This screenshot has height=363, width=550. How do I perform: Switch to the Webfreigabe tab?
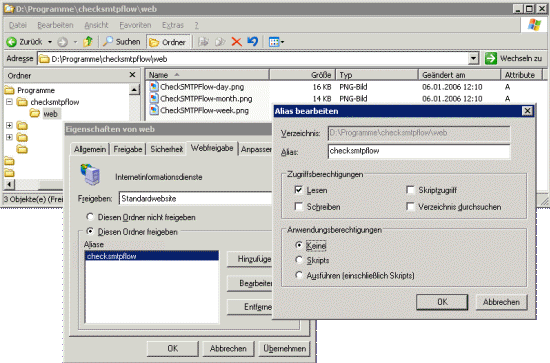pos(212,148)
